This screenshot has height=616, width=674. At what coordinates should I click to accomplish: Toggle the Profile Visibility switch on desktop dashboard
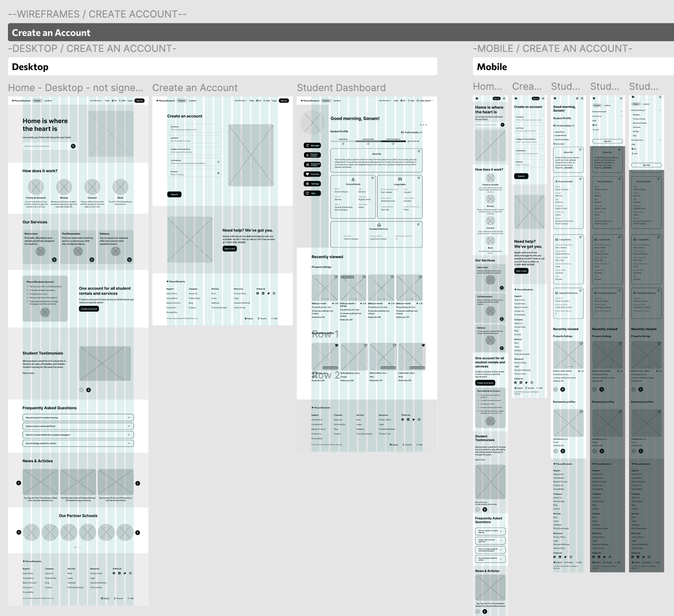(403, 132)
